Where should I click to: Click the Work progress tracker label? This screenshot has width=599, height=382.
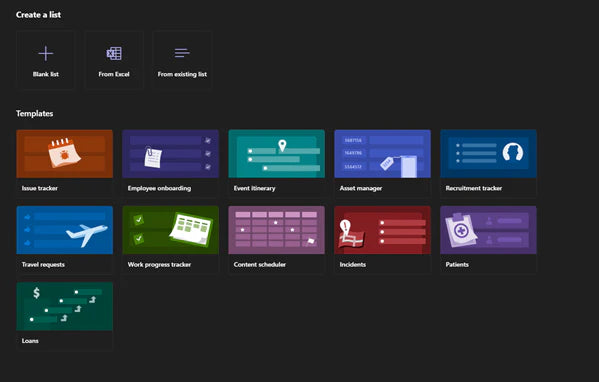pos(159,265)
